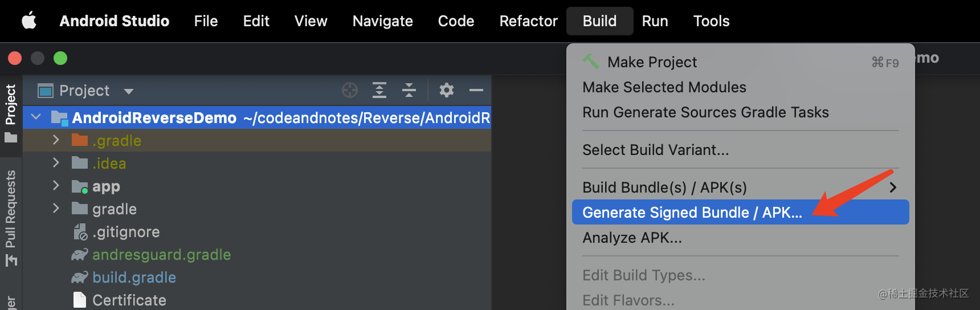Choose Make Project from Build menu
Screen dimensions: 980x310
(x=740, y=62)
